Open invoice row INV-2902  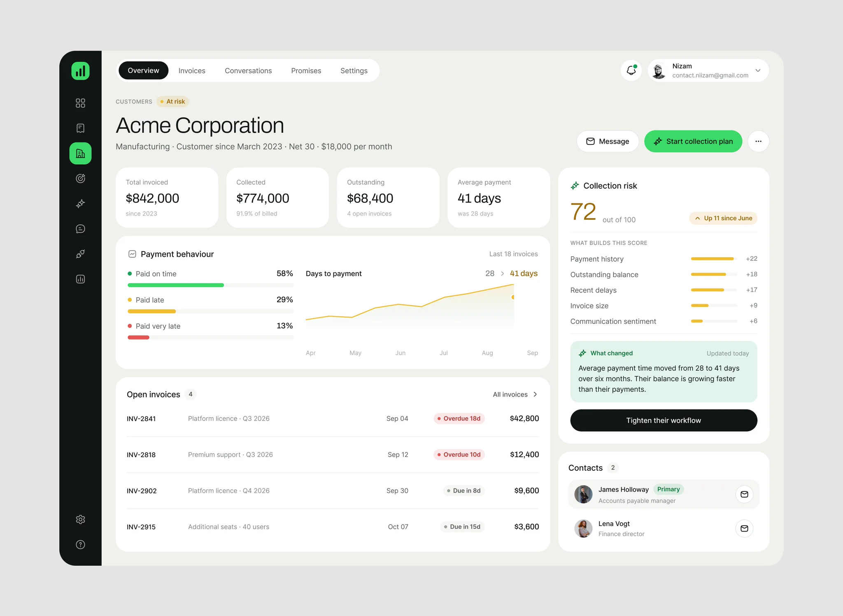333,490
